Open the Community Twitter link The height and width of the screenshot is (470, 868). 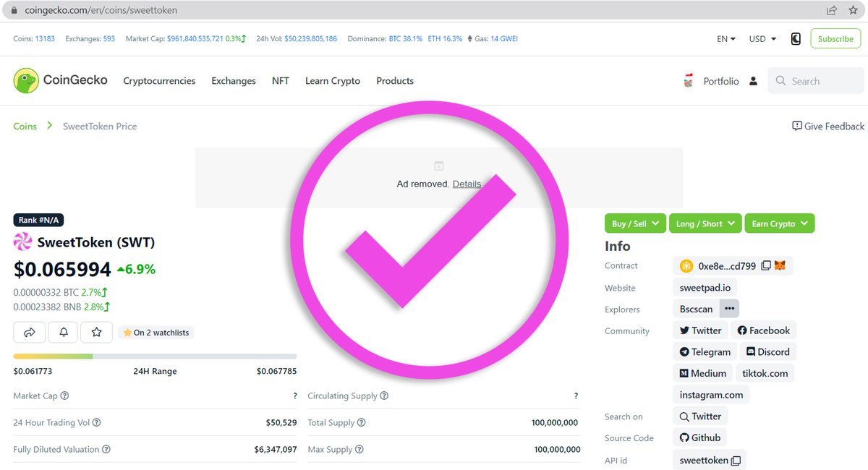pos(700,330)
